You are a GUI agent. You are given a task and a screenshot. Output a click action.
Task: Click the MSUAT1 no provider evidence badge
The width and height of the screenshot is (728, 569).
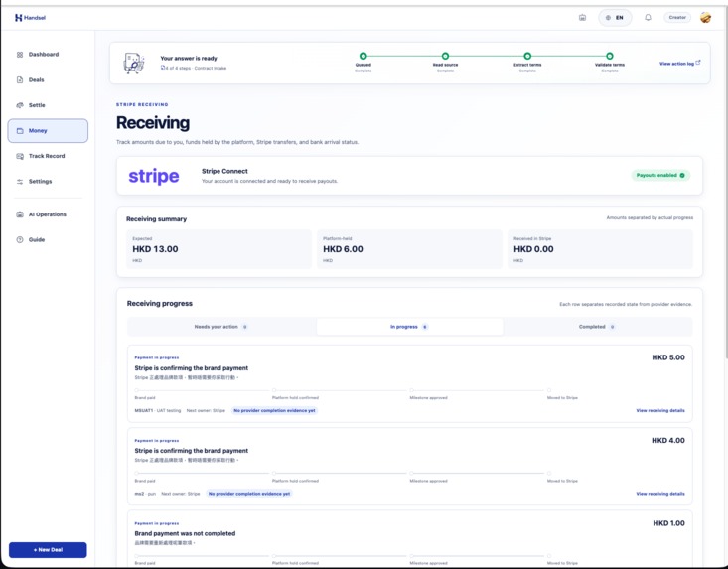274,411
